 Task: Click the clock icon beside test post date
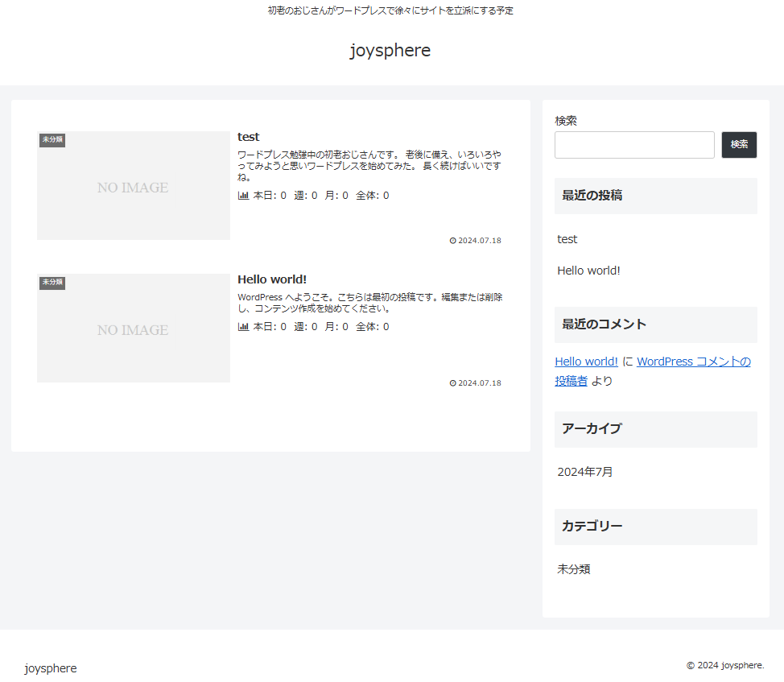pyautogui.click(x=452, y=241)
